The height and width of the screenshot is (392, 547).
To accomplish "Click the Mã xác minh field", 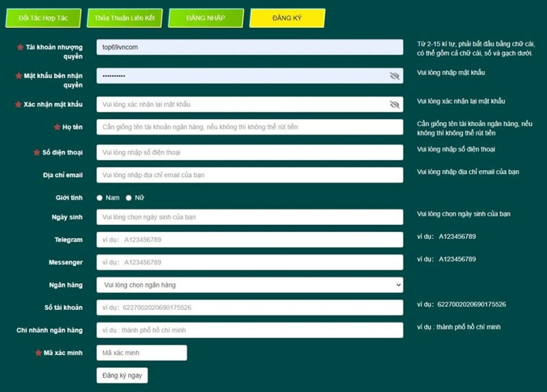I will tap(142, 353).
